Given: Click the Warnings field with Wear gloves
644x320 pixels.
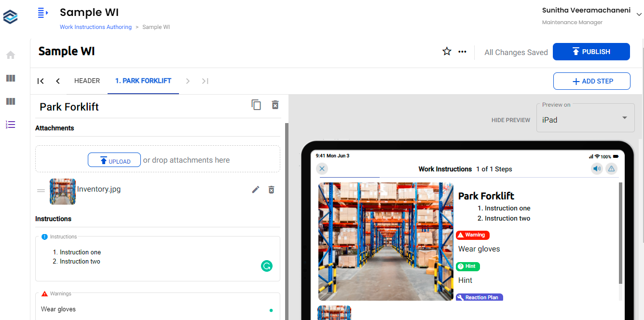Looking at the screenshot, I should (158, 306).
